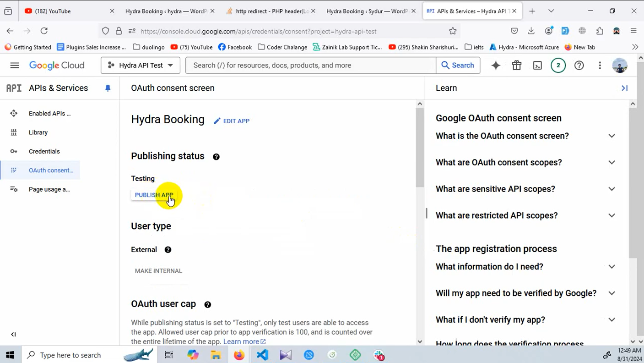Open notifications badge showing 2
This screenshot has width=644, height=363.
pyautogui.click(x=558, y=65)
